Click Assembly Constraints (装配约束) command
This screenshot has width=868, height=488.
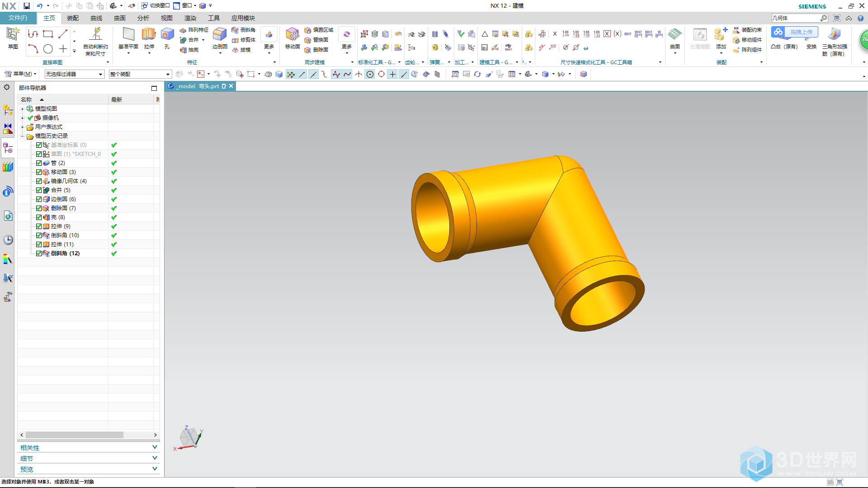tap(747, 30)
